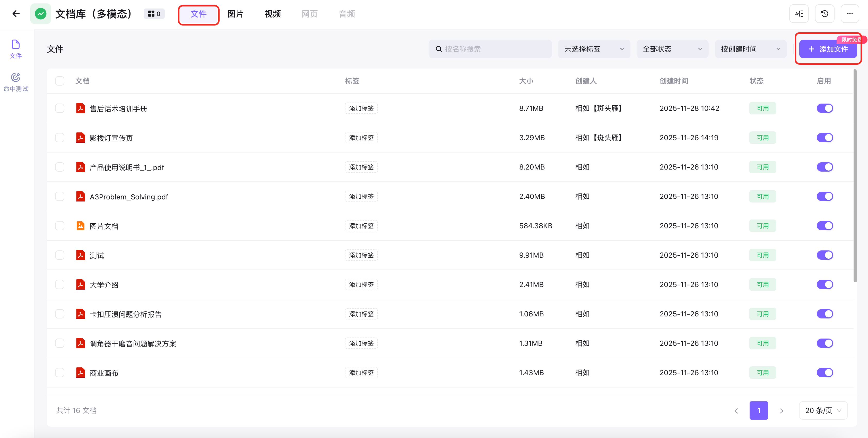Click 添加标签 for 商业画布
Image resolution: width=868 pixels, height=438 pixels.
361,373
